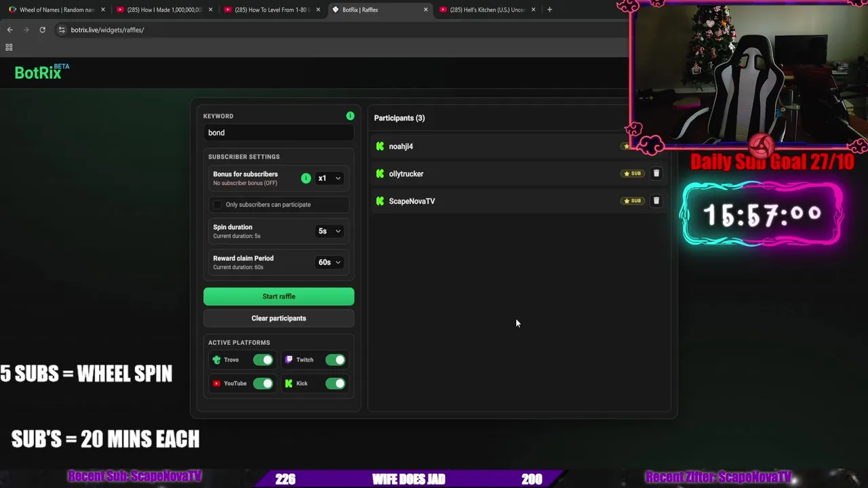
Task: Click the Start raffle button
Action: click(279, 296)
